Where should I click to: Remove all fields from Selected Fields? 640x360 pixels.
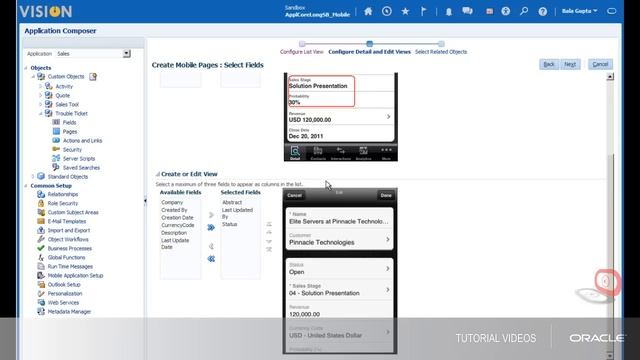pyautogui.click(x=211, y=259)
